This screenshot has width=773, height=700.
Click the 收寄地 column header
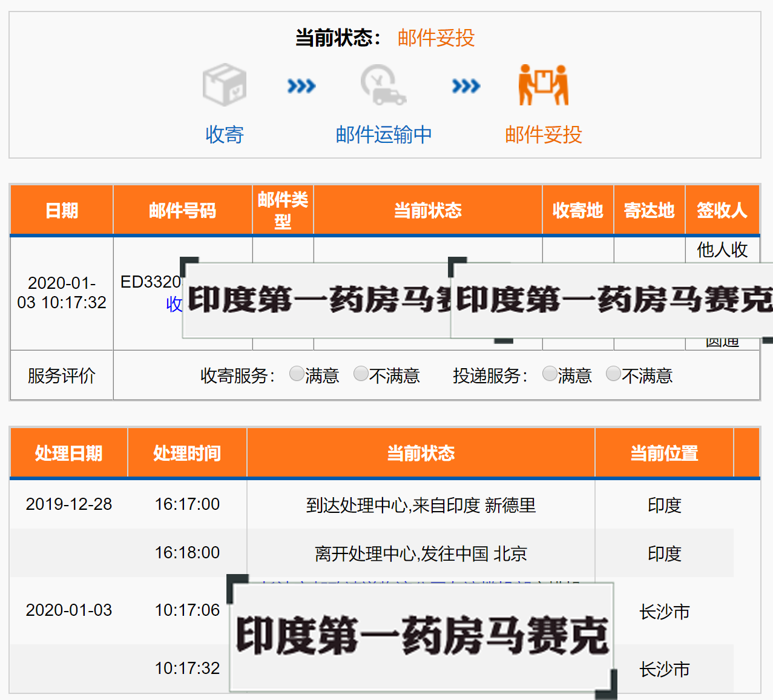coord(577,211)
